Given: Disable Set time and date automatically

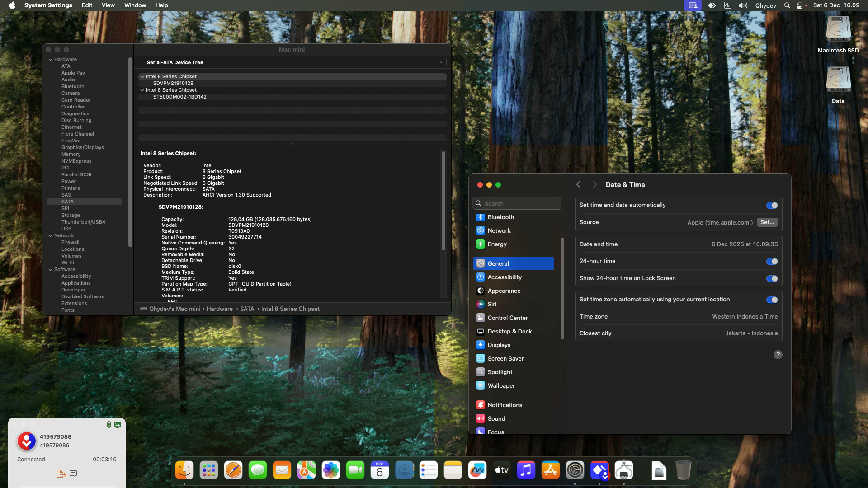Looking at the screenshot, I should [771, 205].
